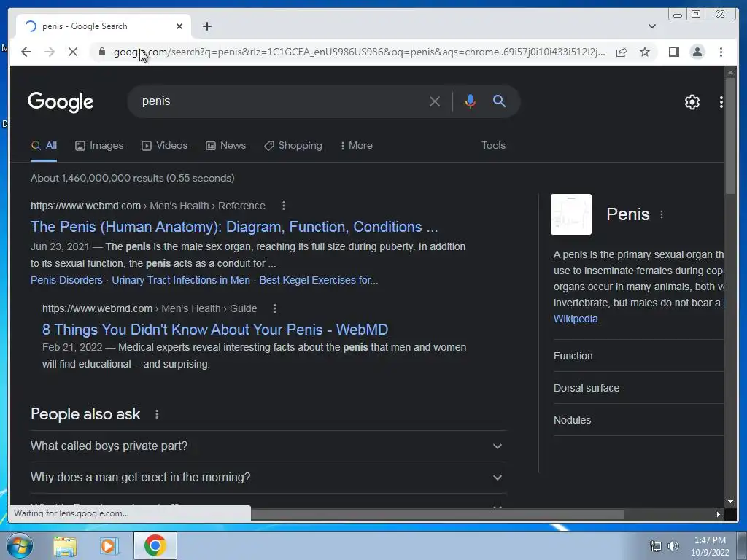Screen dimensions: 747x560
Task: Click into the Google search input field
Action: point(281,101)
